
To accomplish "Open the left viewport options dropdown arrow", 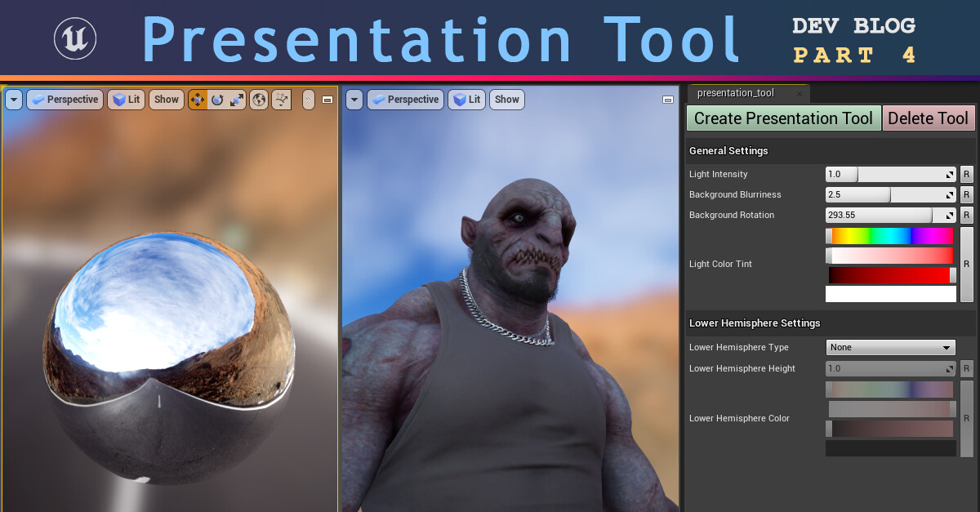I will click(x=13, y=99).
